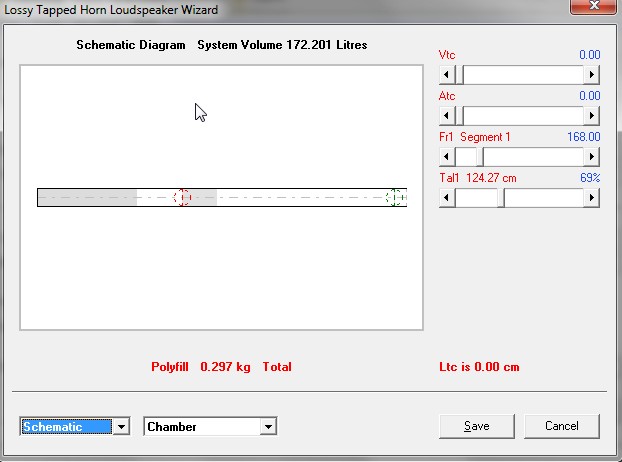622x462 pixels.
Task: Click the 'Fr1 Segment 1' label
Action: pyautogui.click(x=474, y=137)
